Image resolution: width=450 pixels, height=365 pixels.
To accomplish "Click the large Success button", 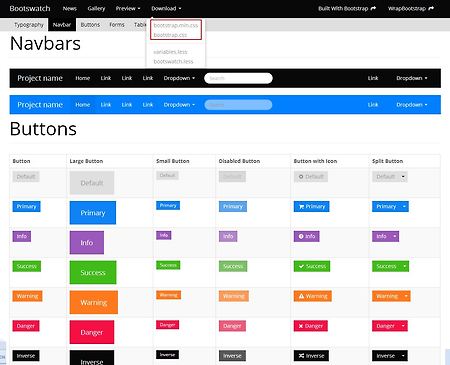I will point(93,273).
